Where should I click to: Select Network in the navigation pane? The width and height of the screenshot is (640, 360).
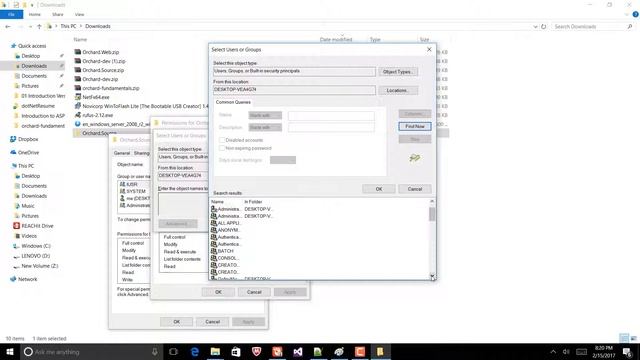coord(27,279)
